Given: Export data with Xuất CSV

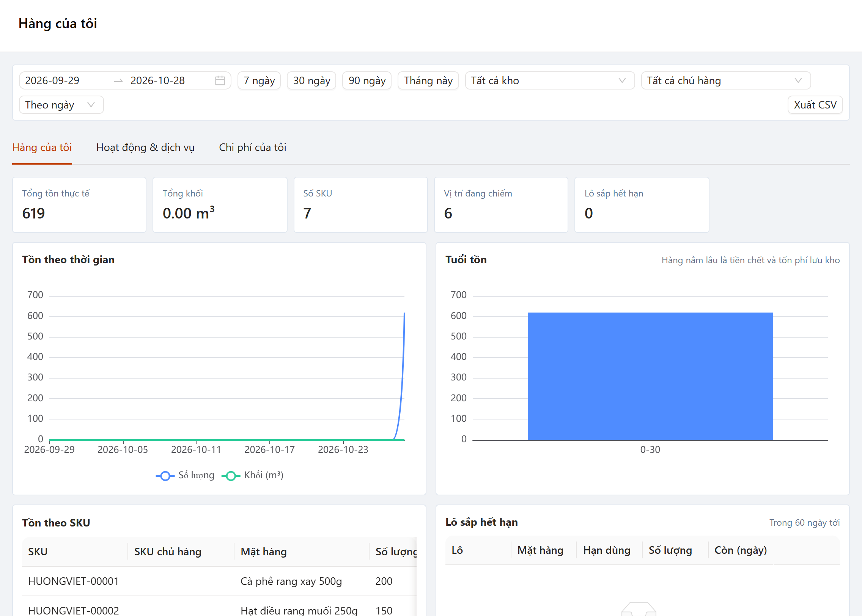Looking at the screenshot, I should 815,105.
